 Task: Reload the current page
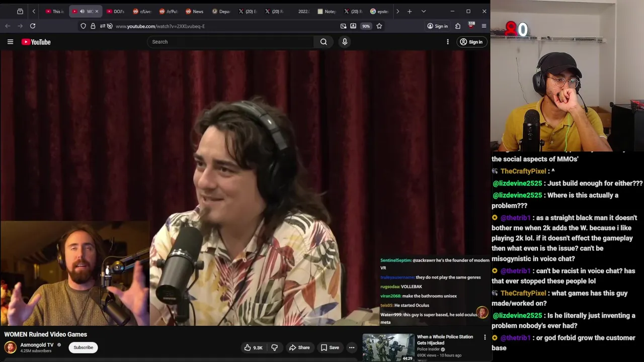pos(33,26)
